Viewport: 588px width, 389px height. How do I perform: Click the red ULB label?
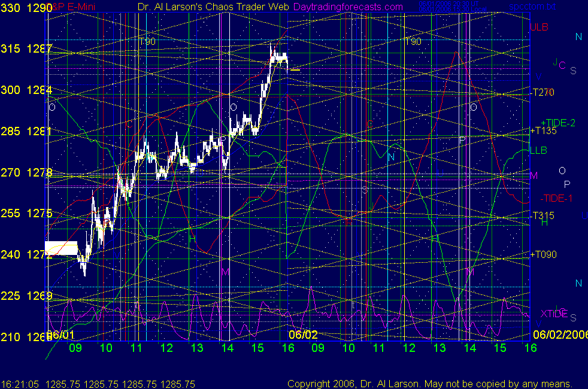coord(539,28)
